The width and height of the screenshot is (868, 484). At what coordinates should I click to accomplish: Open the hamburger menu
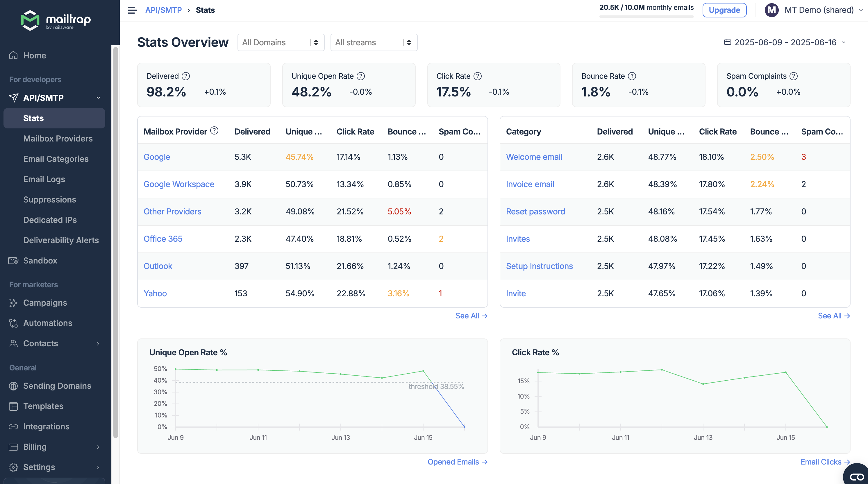tap(132, 10)
